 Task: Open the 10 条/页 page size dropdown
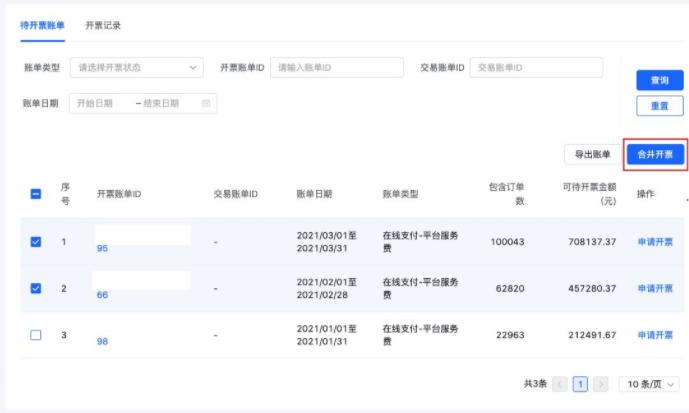point(648,384)
